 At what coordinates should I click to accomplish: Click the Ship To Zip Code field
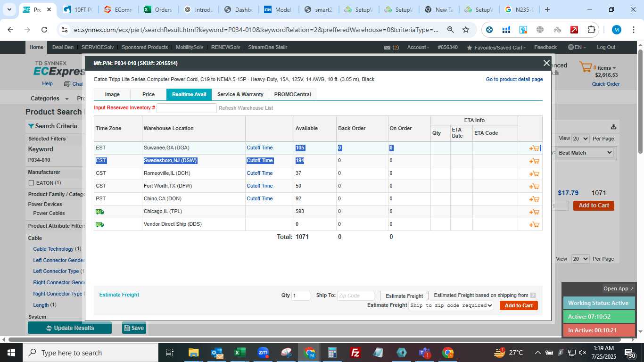point(355,296)
